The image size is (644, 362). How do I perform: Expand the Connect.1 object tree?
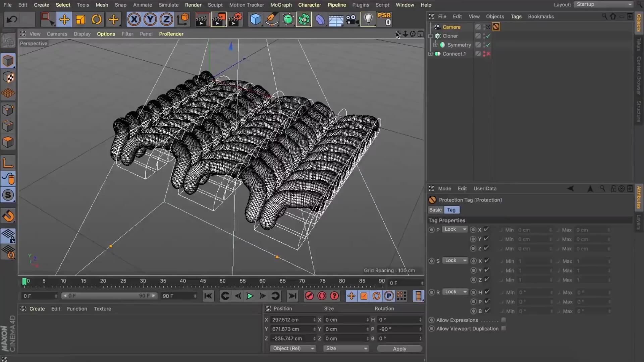pos(431,54)
